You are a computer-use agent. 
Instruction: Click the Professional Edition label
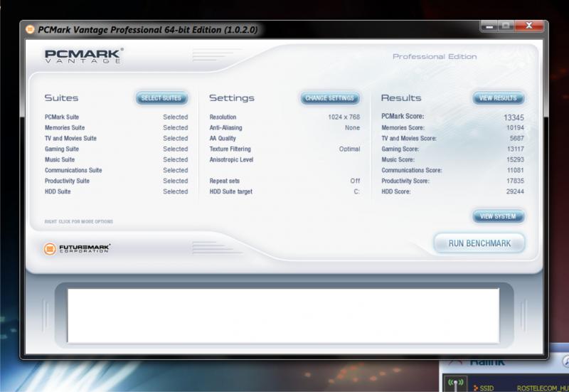pos(435,57)
